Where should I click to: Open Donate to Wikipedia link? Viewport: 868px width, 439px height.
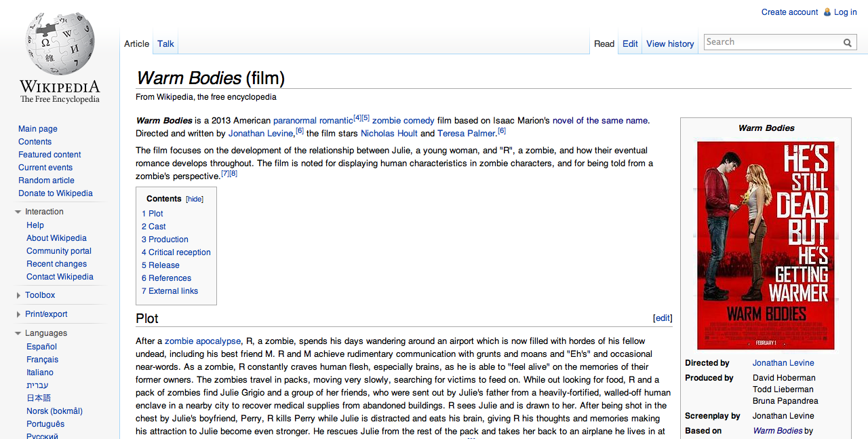pos(56,193)
